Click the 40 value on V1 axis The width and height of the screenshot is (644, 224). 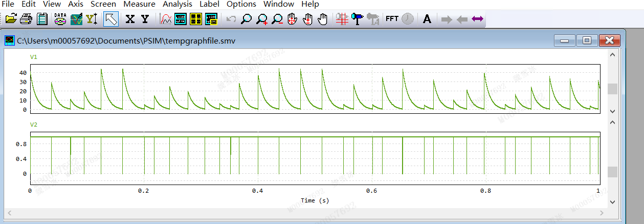pyautogui.click(x=23, y=73)
